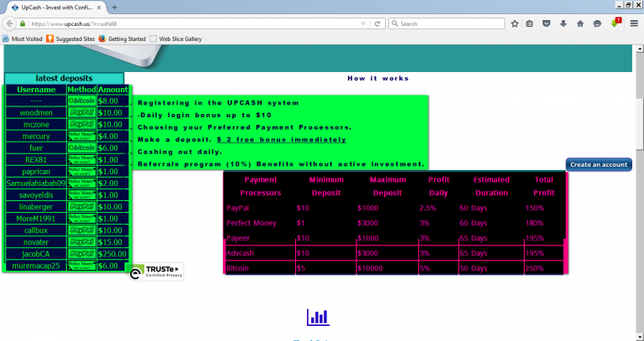Click the TRUSTe Certified Privacy badge
Screen dimensions: 644x341
pyautogui.click(x=155, y=270)
